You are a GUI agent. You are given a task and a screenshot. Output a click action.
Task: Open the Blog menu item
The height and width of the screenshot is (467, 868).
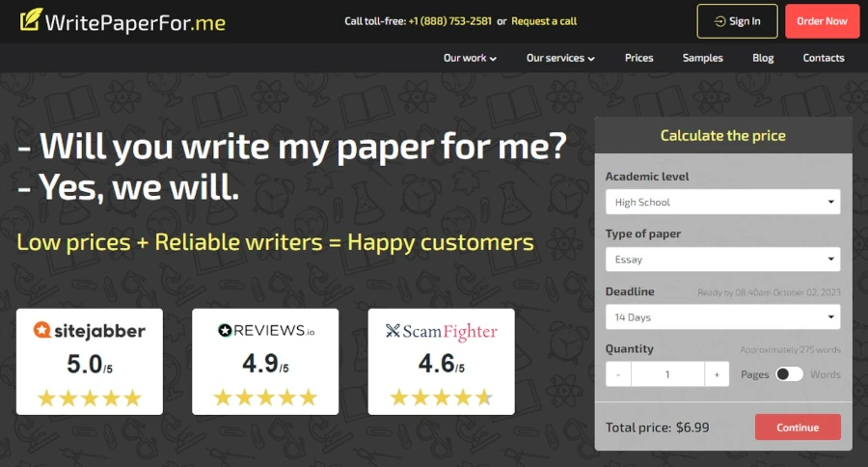763,58
